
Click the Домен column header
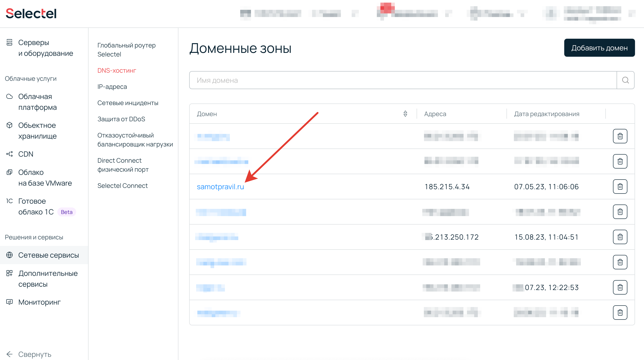pyautogui.click(x=207, y=114)
